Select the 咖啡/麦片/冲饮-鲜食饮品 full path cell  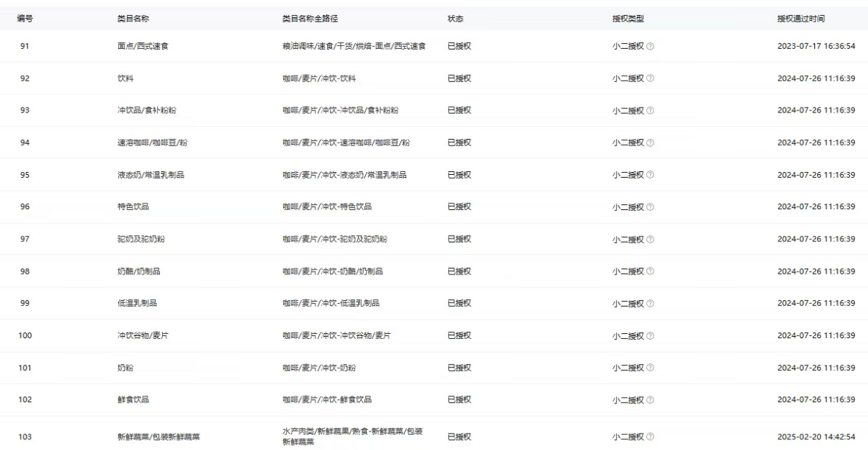pos(327,400)
